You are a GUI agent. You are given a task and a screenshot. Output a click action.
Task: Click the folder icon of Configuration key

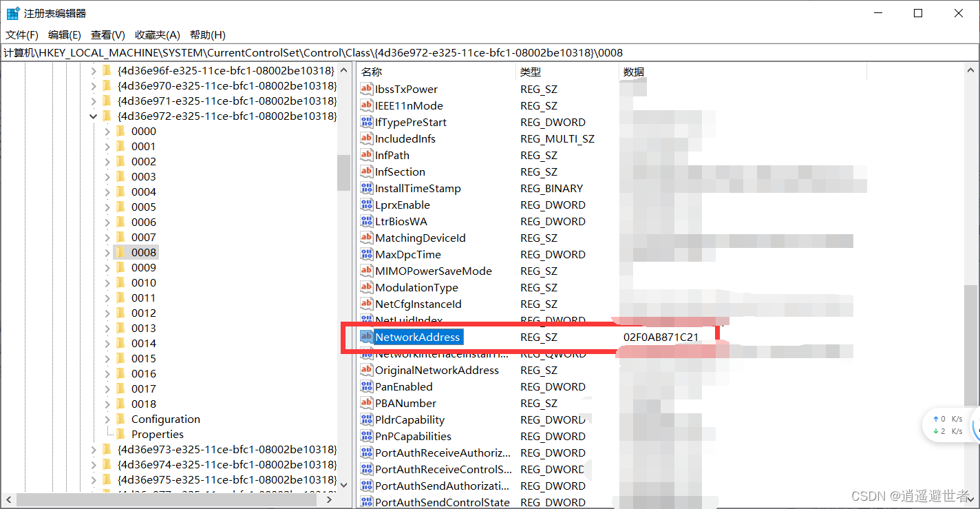coord(121,419)
